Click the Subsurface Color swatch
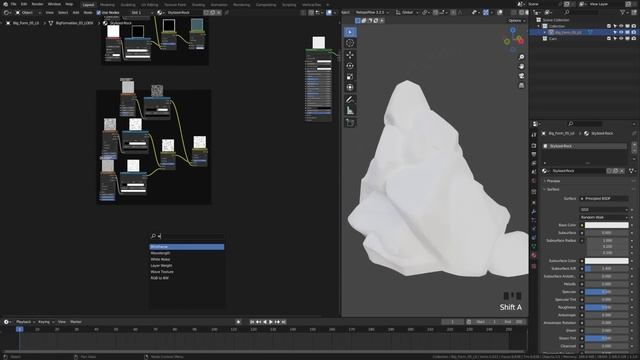This screenshot has width=640, height=360. pyautogui.click(x=607, y=261)
